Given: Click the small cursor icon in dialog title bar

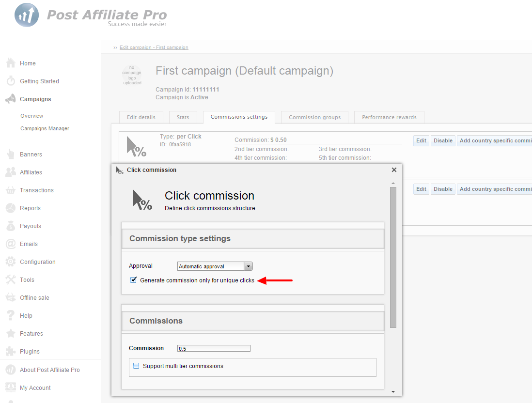Looking at the screenshot, I should 119,170.
